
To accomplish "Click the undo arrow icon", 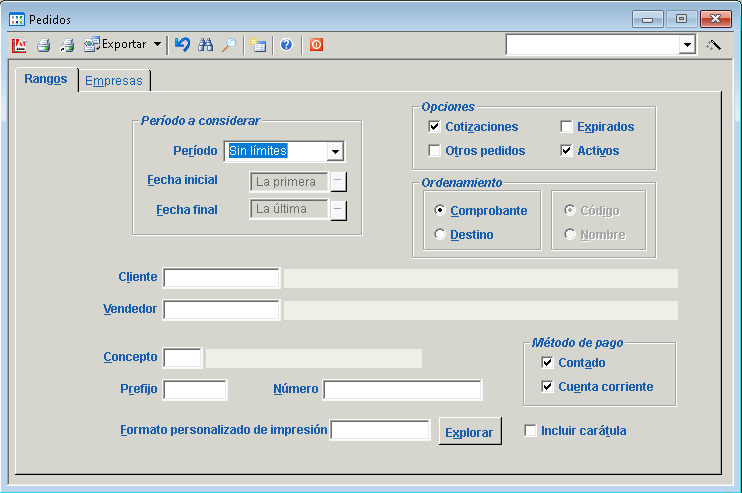I will pos(181,45).
